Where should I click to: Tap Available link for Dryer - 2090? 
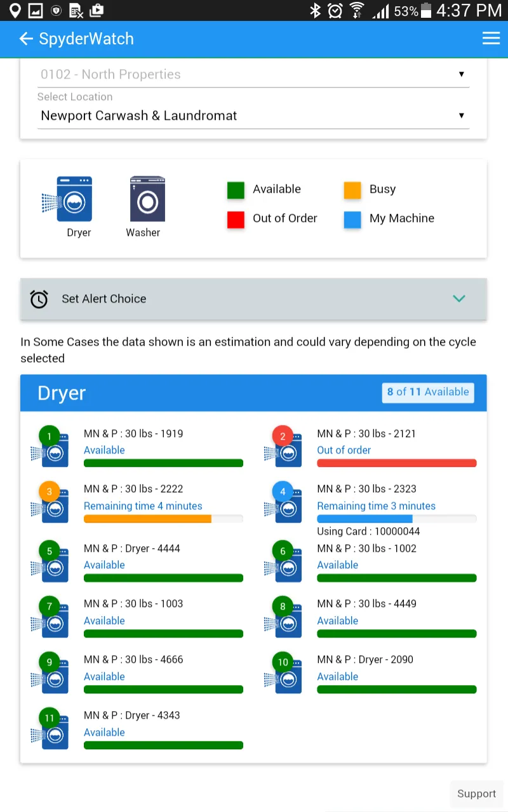coord(338,677)
